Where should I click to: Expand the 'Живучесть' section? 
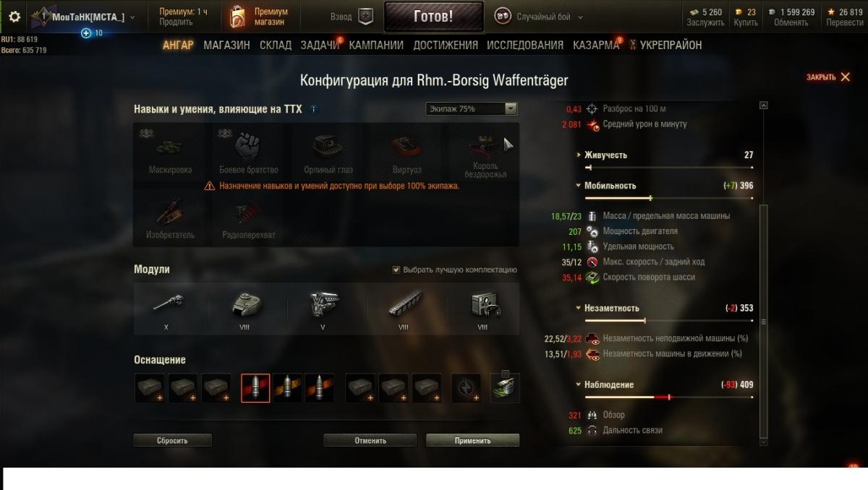(602, 155)
